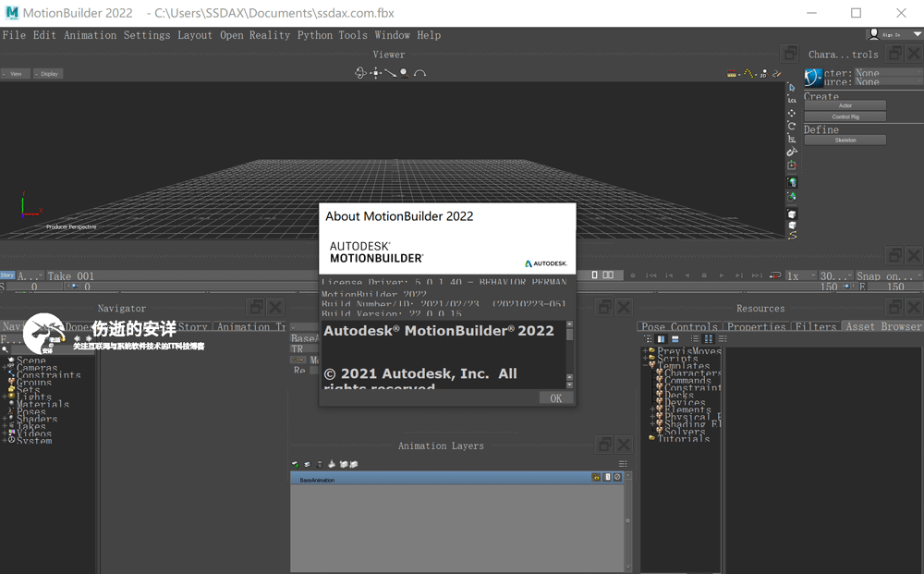Collapse the Templates folder in Resources
Viewport: 924px width, 574px height.
(x=645, y=365)
